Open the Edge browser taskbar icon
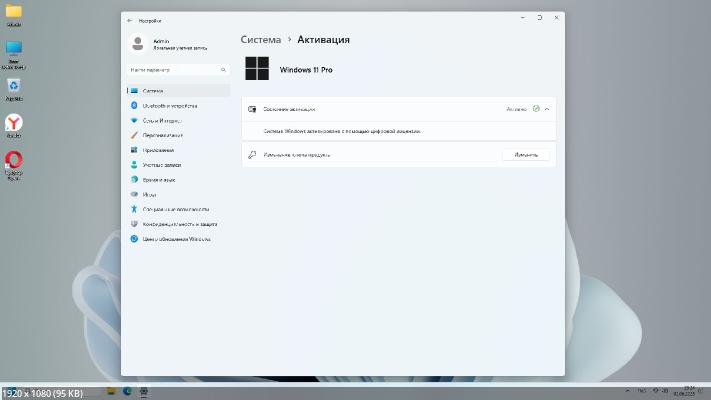711x400 pixels. tap(127, 391)
